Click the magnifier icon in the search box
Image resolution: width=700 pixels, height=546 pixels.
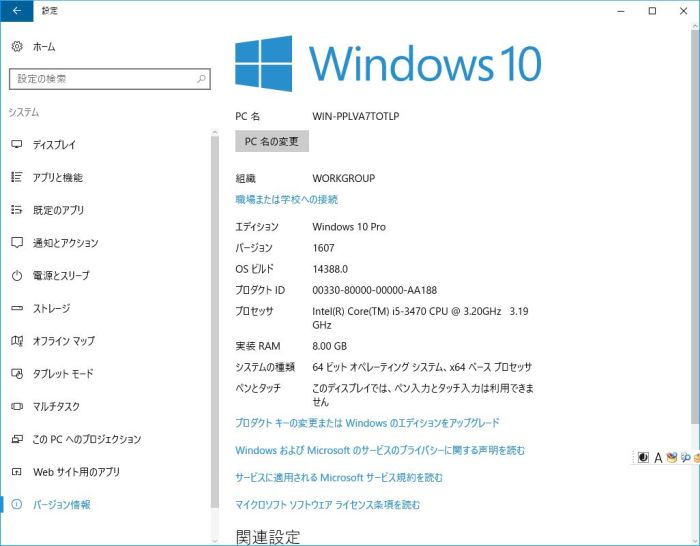click(x=201, y=79)
